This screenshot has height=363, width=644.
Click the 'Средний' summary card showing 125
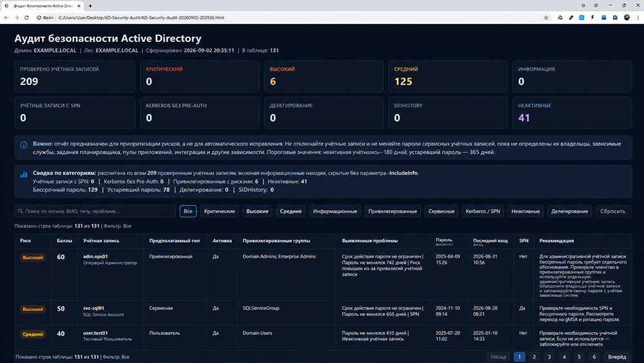(x=448, y=77)
